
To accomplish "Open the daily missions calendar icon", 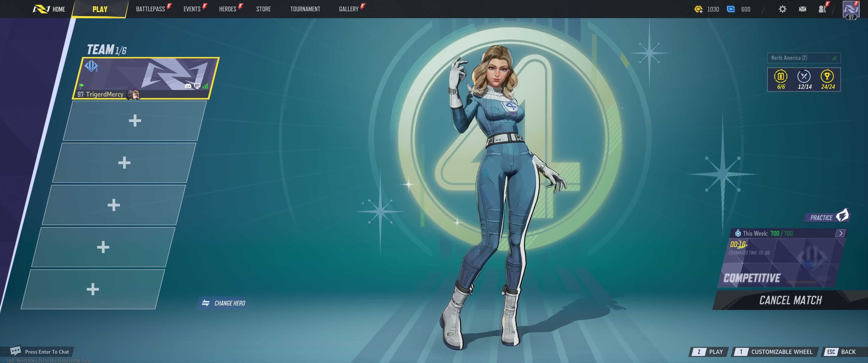I will 780,76.
